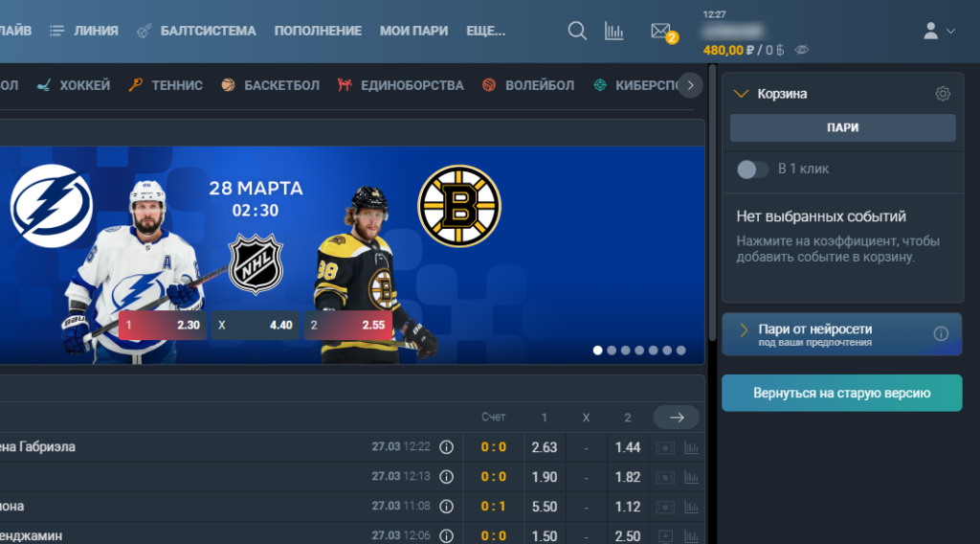The height and width of the screenshot is (544, 980).
Task: Select banner odds 2 at 2.55
Action: click(x=348, y=325)
